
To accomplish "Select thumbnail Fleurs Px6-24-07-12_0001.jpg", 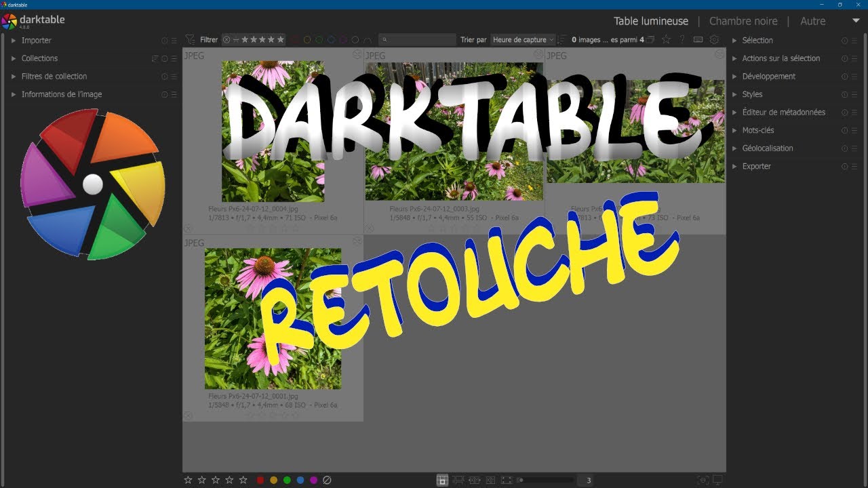I will pos(273,319).
